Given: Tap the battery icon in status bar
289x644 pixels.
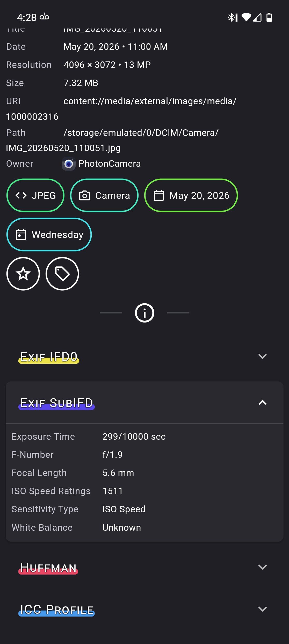Looking at the screenshot, I should tap(269, 17).
